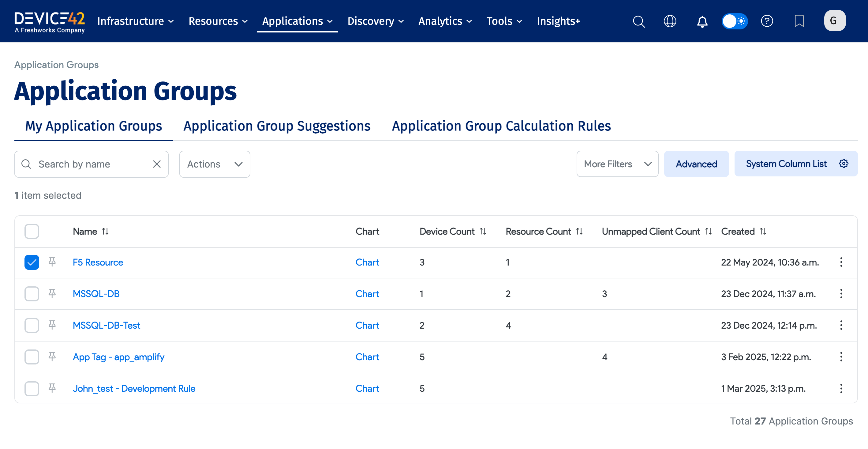Image resolution: width=868 pixels, height=449 pixels.
Task: Clear the search field with the X icon
Action: [x=157, y=164]
